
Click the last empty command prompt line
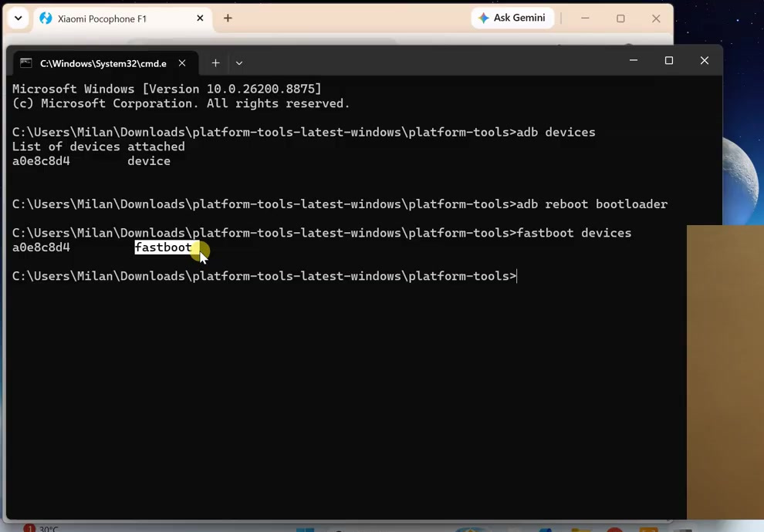point(264,276)
